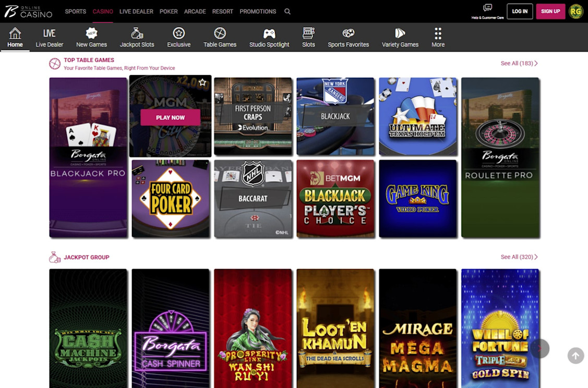The image size is (588, 388).
Task: Select the Sports top menu item
Action: point(75,11)
